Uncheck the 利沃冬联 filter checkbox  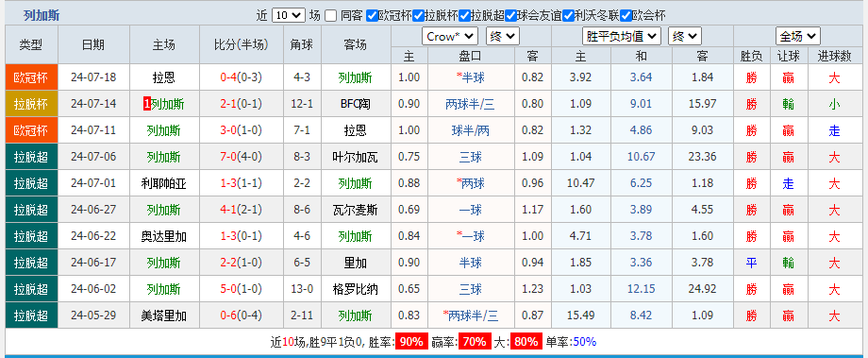point(568,15)
